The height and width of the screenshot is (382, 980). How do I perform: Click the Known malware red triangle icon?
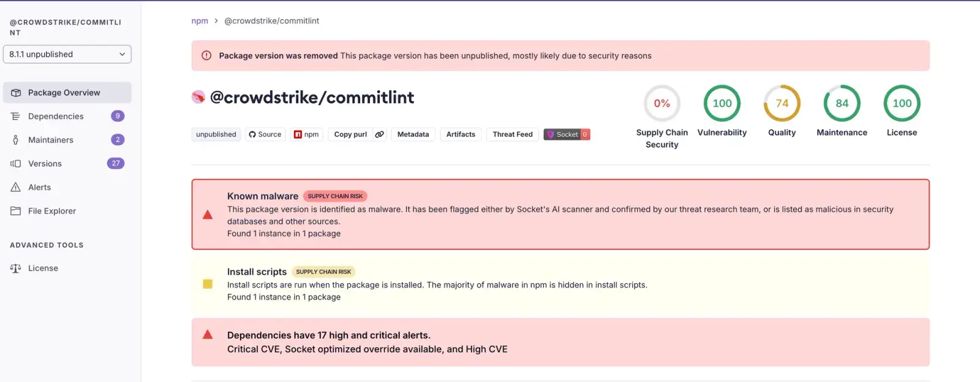tap(208, 215)
